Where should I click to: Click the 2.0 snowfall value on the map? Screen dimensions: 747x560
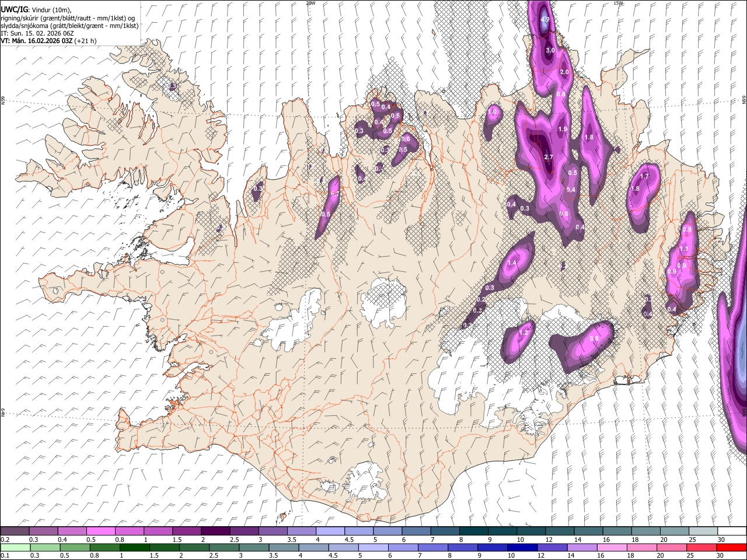[x=564, y=72]
